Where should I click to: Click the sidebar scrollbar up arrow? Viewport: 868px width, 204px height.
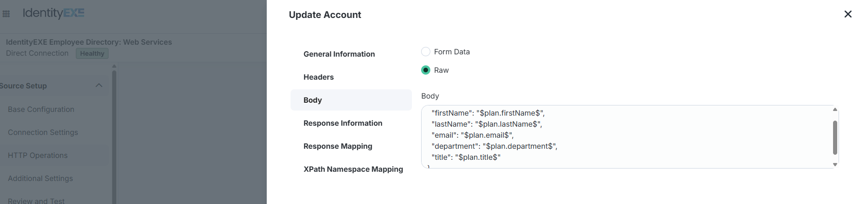pyautogui.click(x=114, y=66)
